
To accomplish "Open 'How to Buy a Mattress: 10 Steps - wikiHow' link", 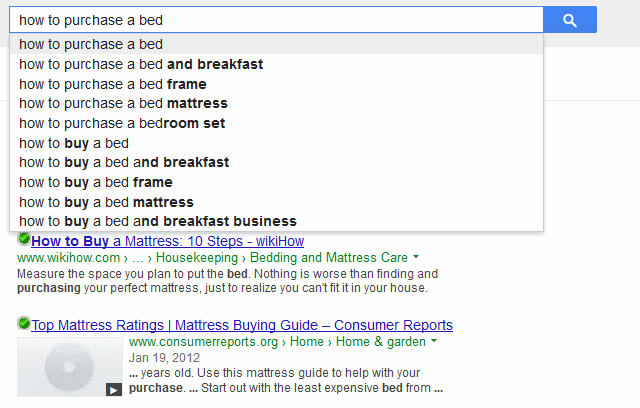I will click(167, 241).
